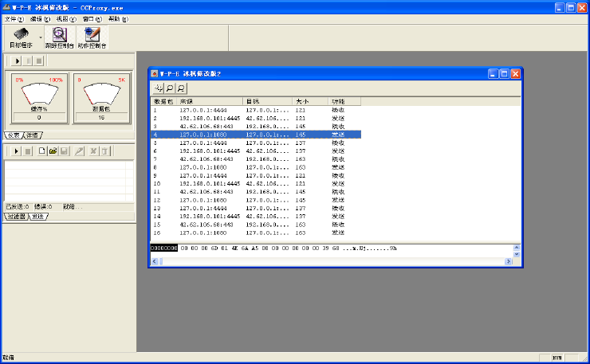590x364 pixels.
Task: Open the 视图 menu
Action: (66, 19)
